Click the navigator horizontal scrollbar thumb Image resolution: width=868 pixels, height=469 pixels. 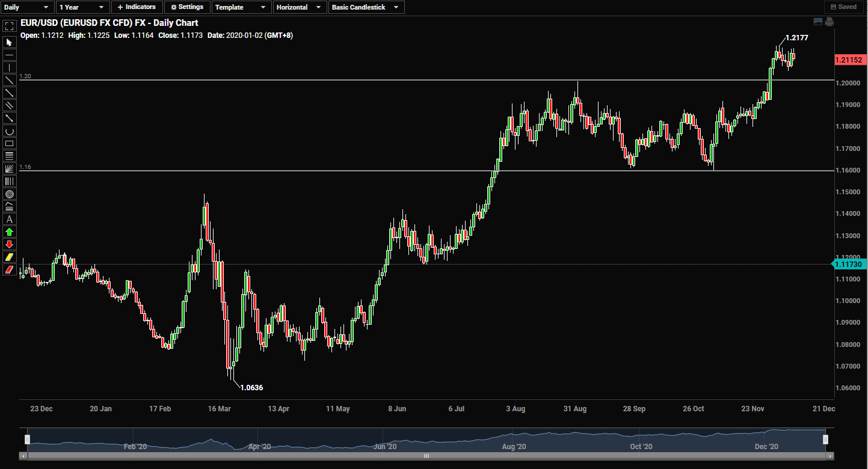(x=426, y=456)
